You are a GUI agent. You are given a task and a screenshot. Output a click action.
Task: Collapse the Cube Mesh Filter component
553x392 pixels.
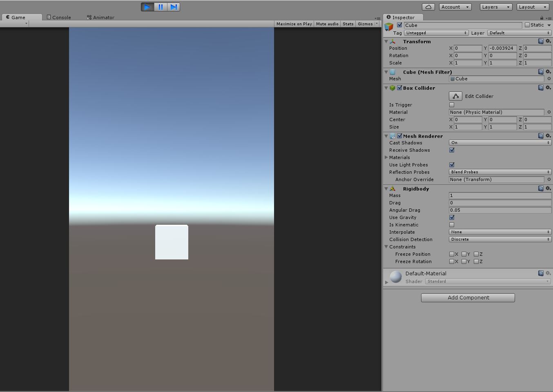point(386,72)
